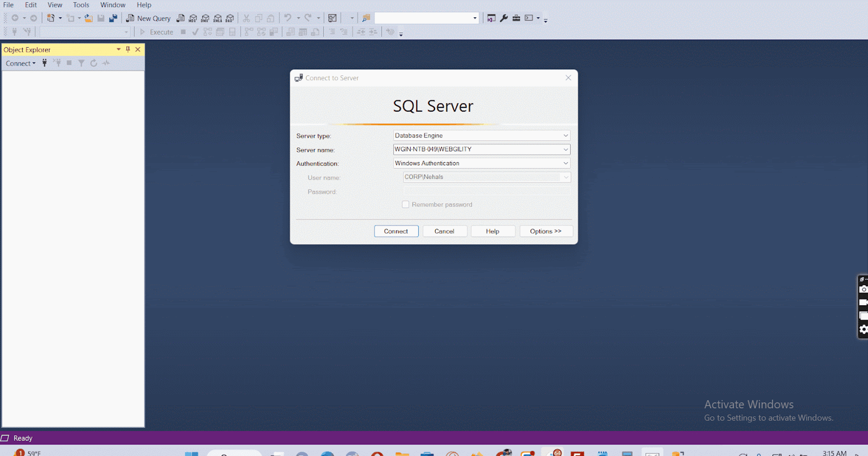Open the Authentication dropdown
Viewport: 868px width, 456px height.
[x=566, y=163]
